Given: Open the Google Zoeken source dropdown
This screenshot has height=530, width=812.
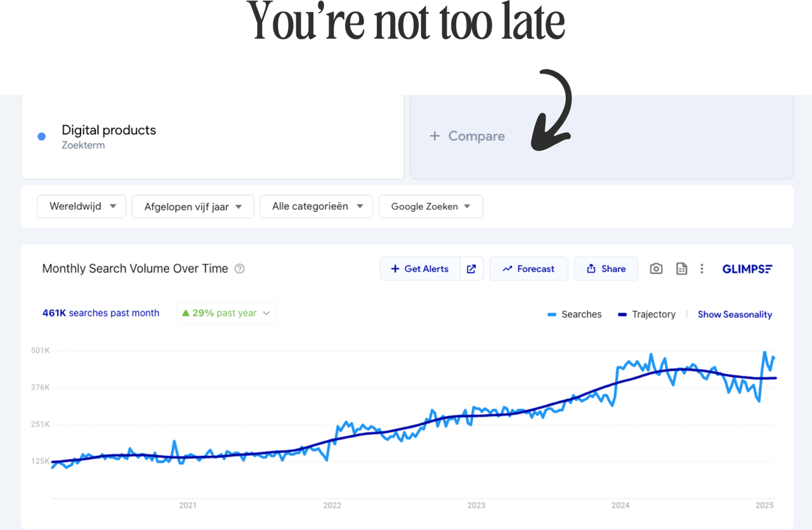Looking at the screenshot, I should (x=430, y=207).
